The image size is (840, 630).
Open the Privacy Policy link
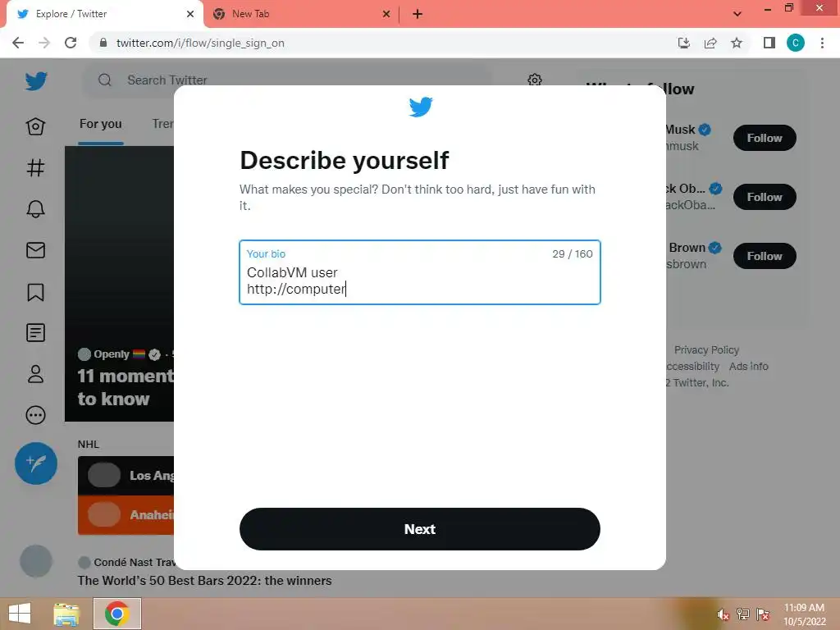(706, 349)
